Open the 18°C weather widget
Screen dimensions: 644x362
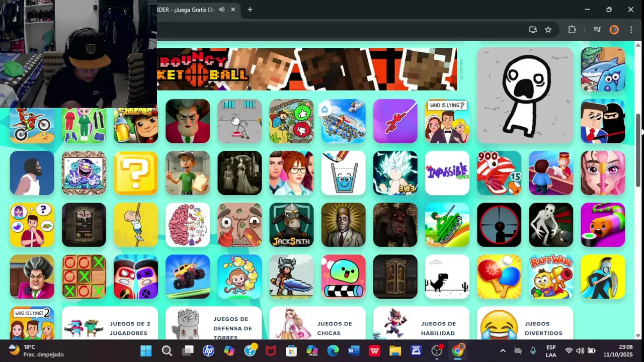coord(36,350)
